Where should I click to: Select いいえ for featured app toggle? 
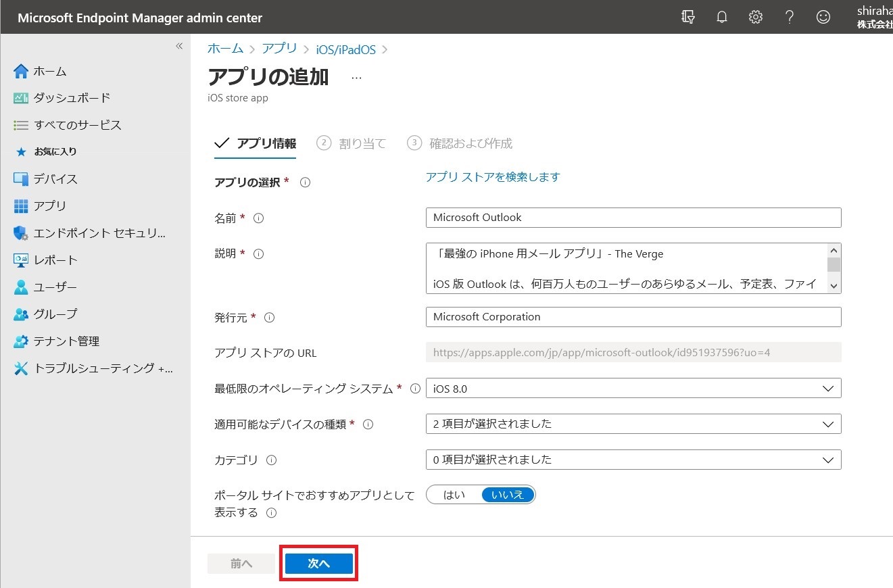pos(508,495)
